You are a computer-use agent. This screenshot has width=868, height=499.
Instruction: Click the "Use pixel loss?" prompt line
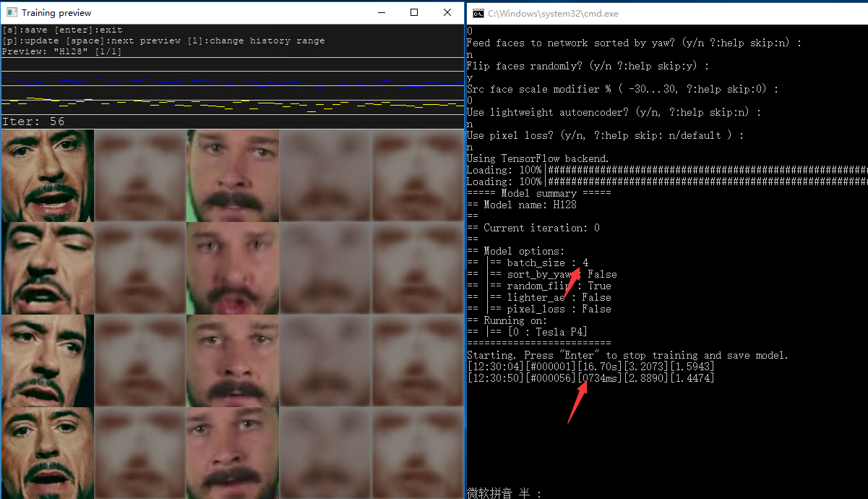(605, 135)
